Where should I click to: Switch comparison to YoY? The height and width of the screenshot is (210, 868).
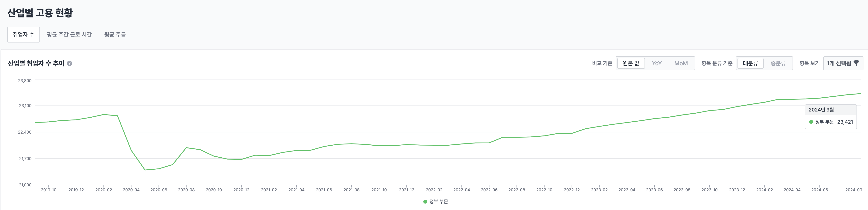point(656,63)
